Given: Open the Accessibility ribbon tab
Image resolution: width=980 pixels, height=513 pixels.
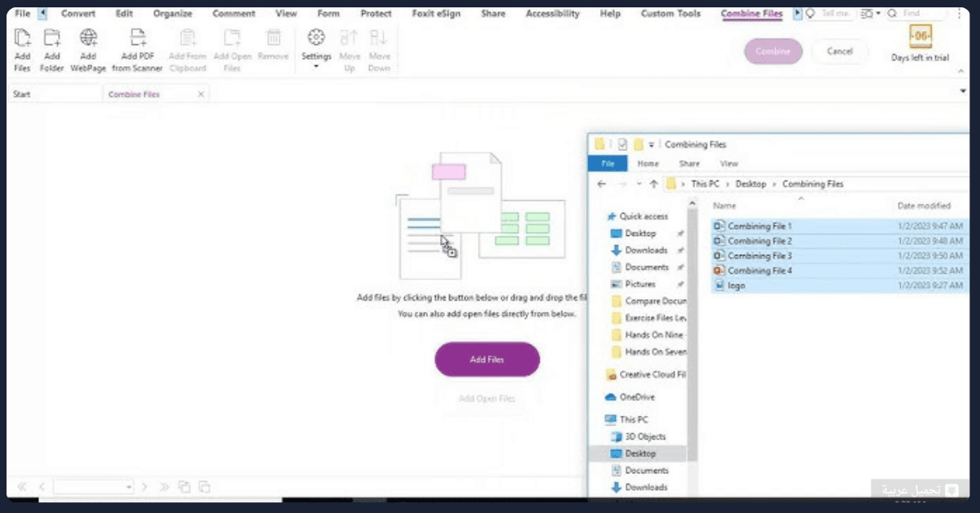Looking at the screenshot, I should 553,14.
